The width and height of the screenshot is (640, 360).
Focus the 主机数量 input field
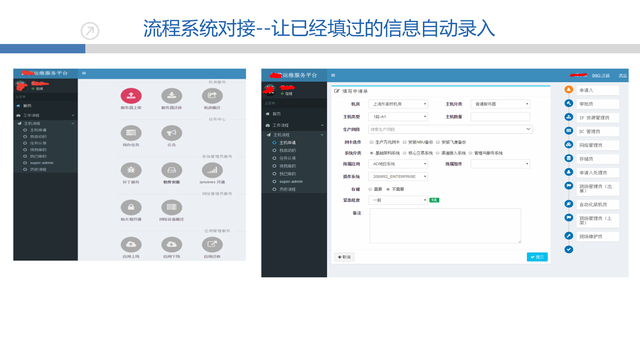click(500, 117)
